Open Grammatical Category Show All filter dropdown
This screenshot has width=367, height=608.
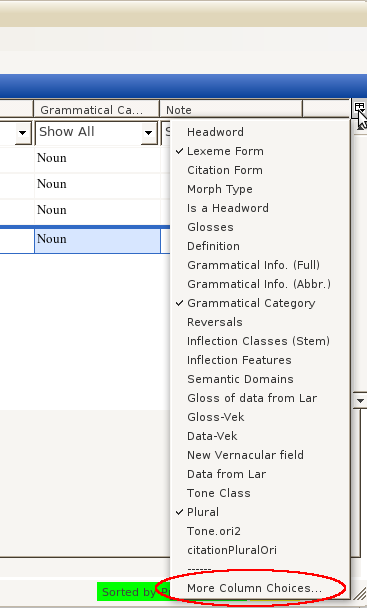tap(149, 133)
